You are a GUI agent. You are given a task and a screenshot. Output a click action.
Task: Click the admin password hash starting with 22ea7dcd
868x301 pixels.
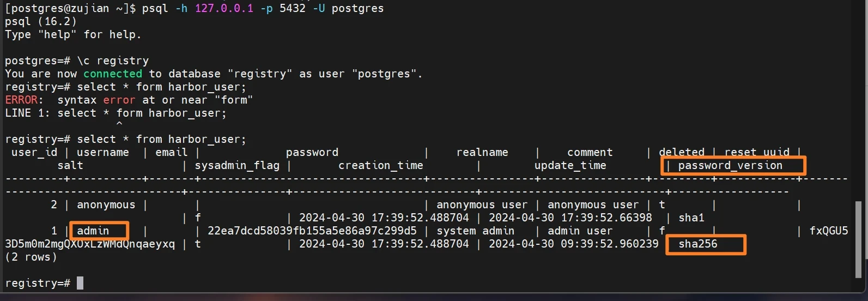312,231
